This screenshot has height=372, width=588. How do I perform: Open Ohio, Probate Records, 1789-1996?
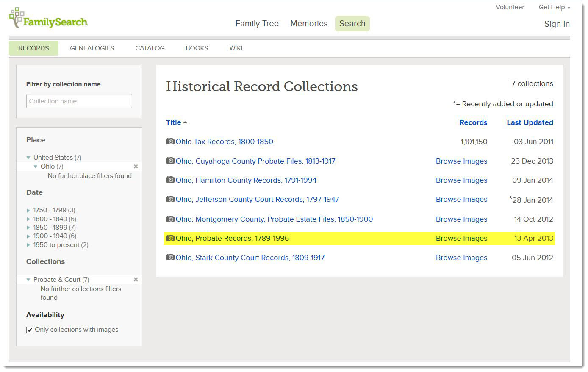(x=232, y=238)
